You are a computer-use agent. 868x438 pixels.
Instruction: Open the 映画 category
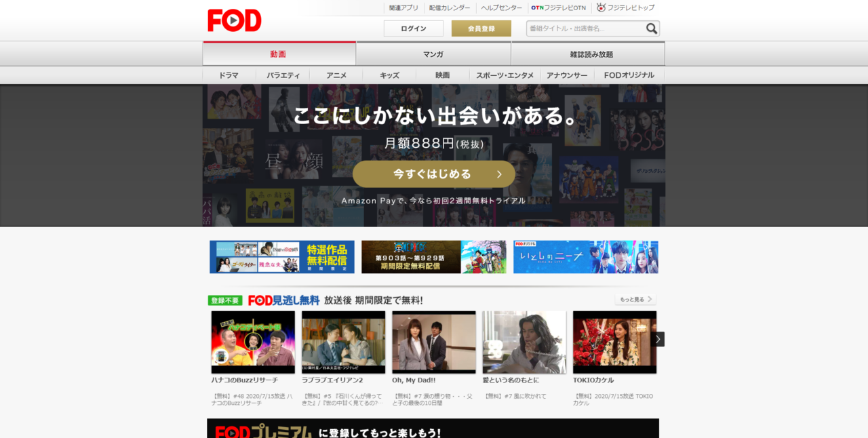(443, 75)
